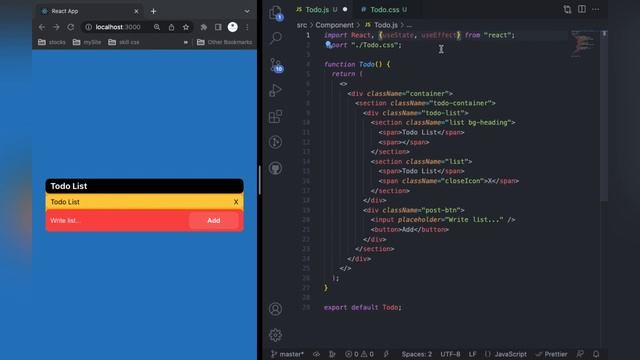
Task: Click Spaces: 2 indentation setting
Action: (416, 354)
